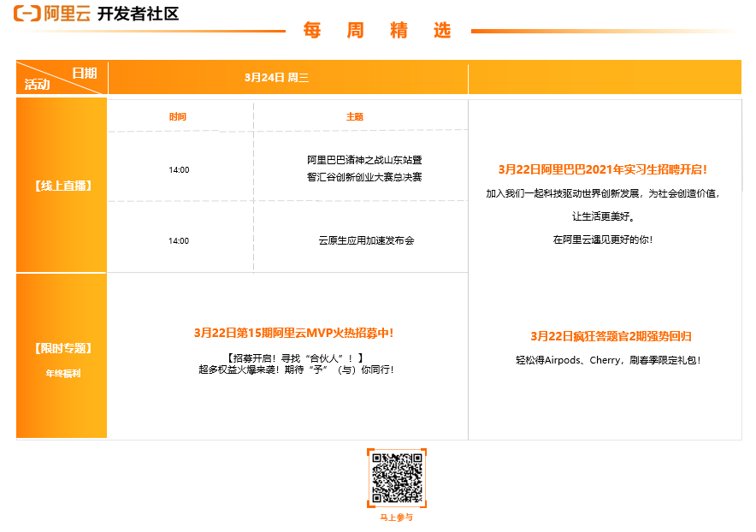The image size is (756, 532).
Task: Click the 加入我们一起科技驱动世界创新发展 line
Action: point(603,193)
